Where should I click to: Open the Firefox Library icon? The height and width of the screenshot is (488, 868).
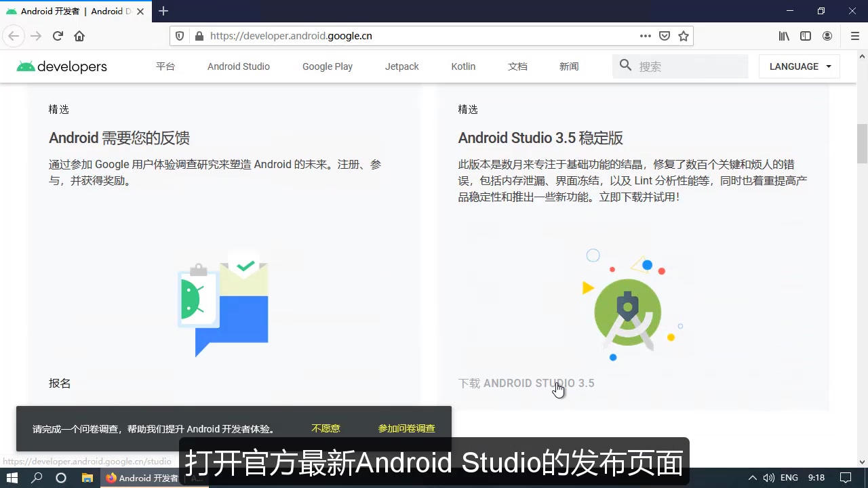(x=784, y=36)
